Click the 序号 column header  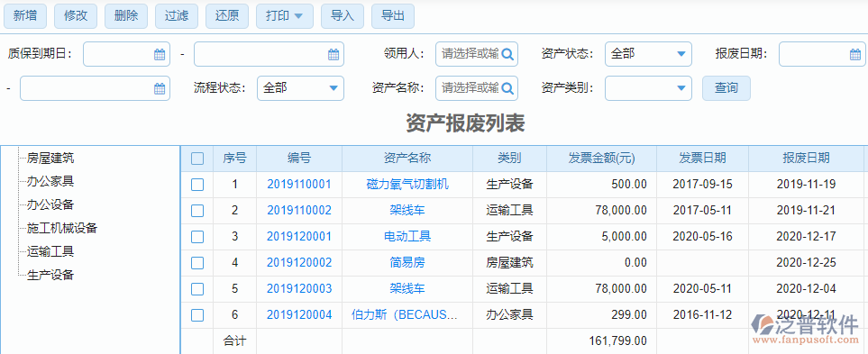[x=234, y=159]
